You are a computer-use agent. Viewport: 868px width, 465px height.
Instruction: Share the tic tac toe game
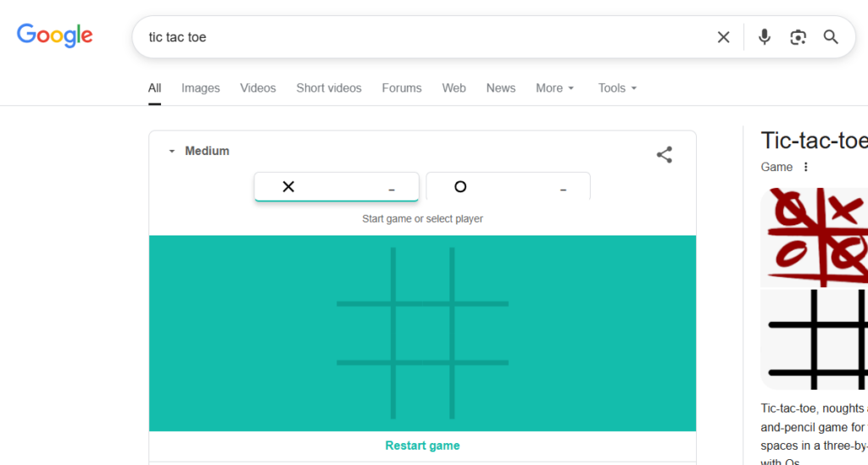pos(665,154)
